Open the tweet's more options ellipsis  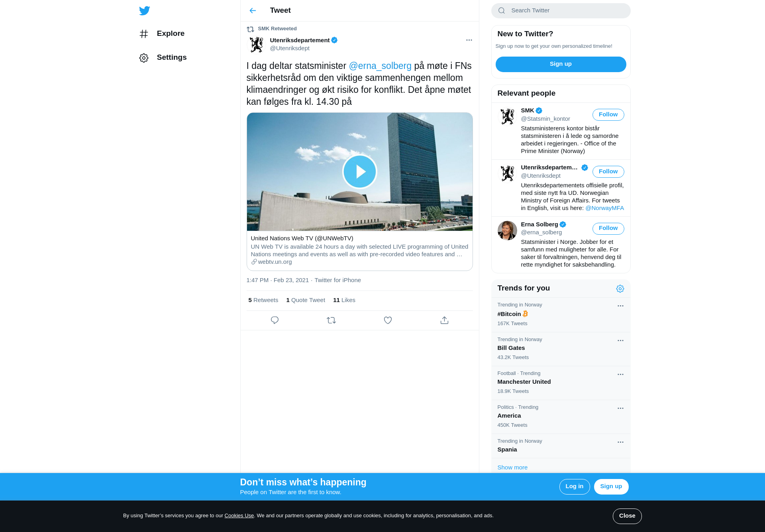tap(469, 40)
